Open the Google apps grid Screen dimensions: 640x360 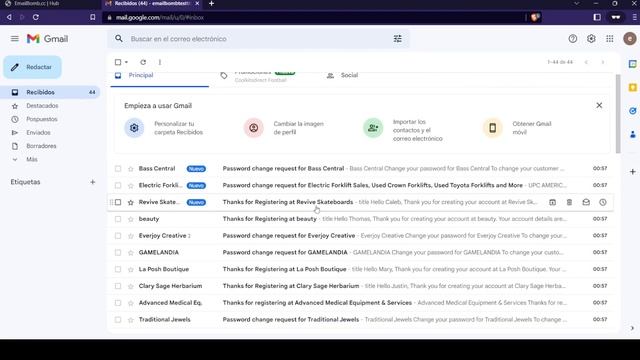609,39
